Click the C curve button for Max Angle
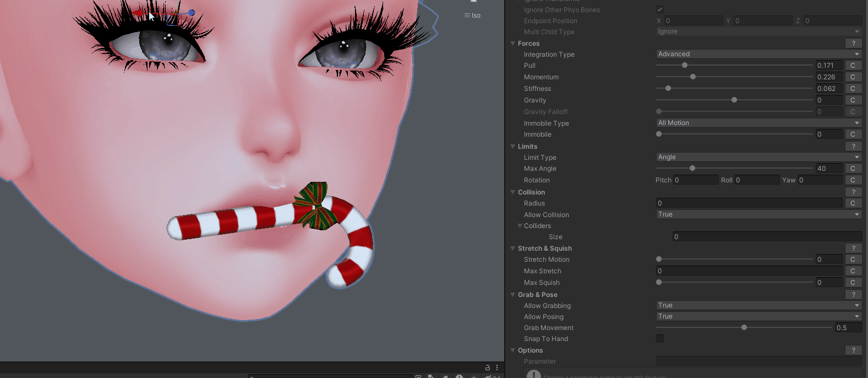868x378 pixels. tap(853, 169)
